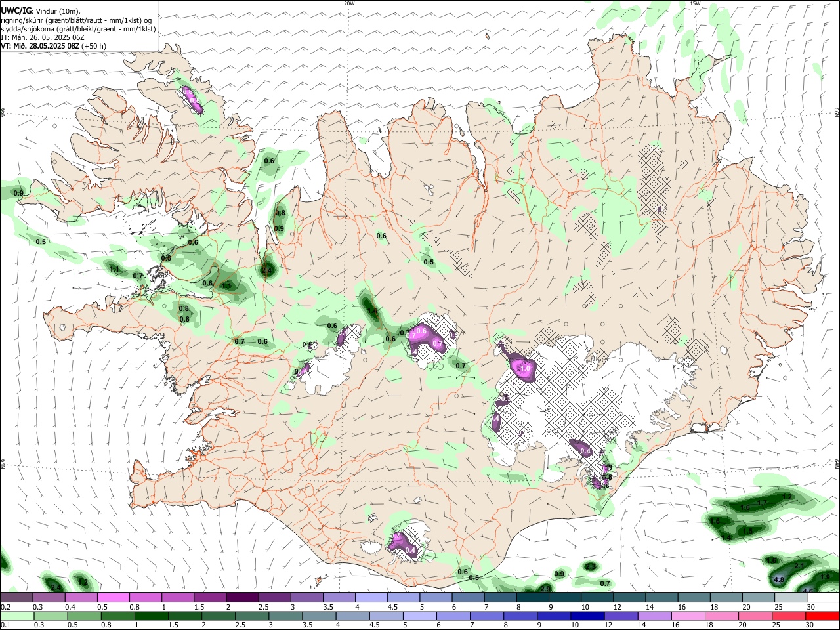
Task: Click the '25' label in the upper snow scale
Action: tap(778, 607)
